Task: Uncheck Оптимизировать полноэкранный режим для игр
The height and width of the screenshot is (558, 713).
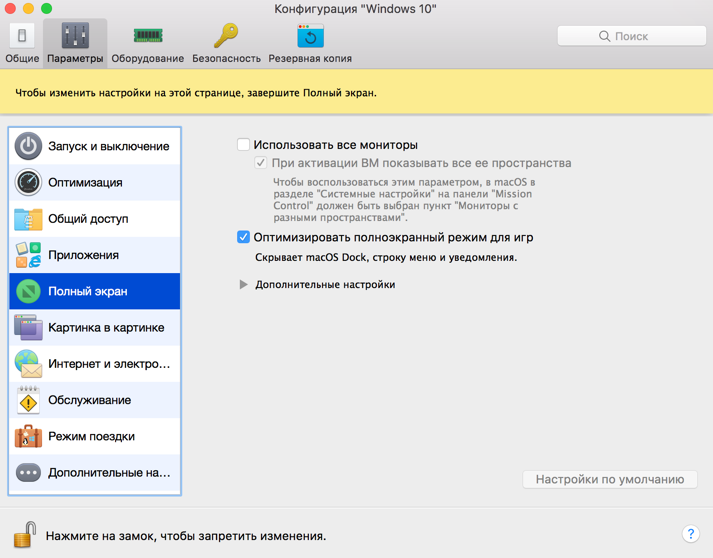Action: 243,237
